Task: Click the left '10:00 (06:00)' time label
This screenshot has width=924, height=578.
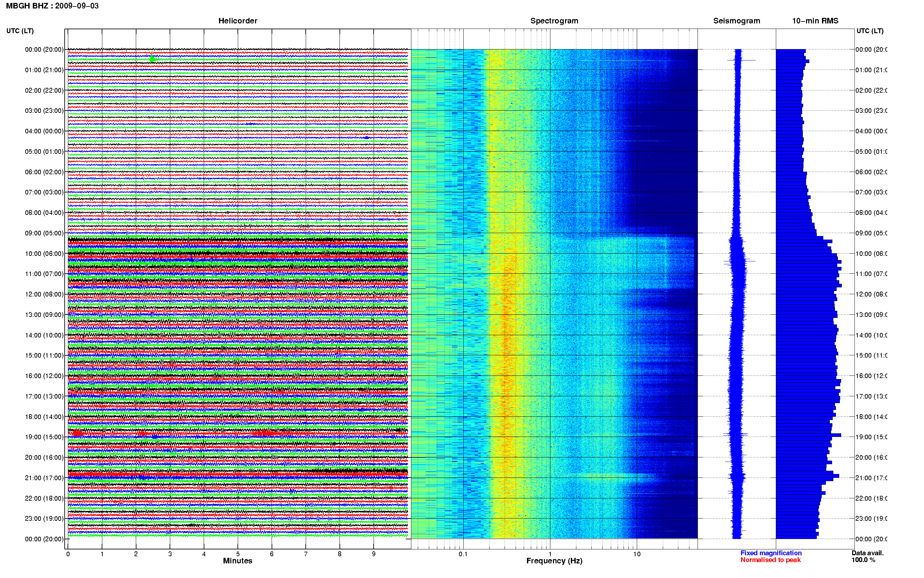Action: 44,254
